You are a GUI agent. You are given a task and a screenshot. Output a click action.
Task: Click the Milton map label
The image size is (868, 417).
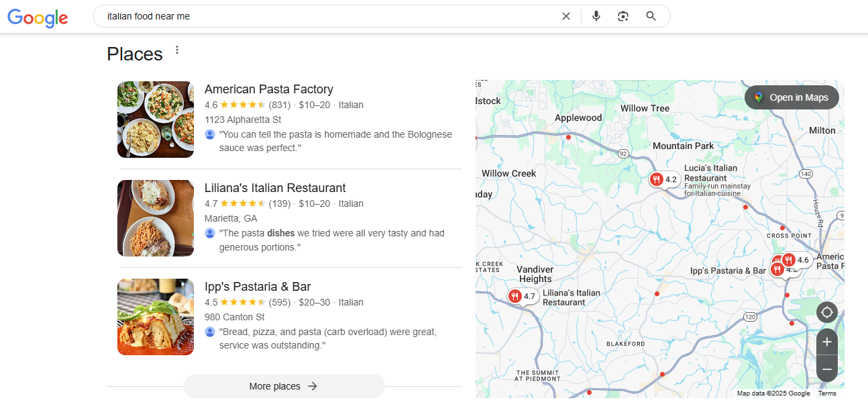pos(822,130)
